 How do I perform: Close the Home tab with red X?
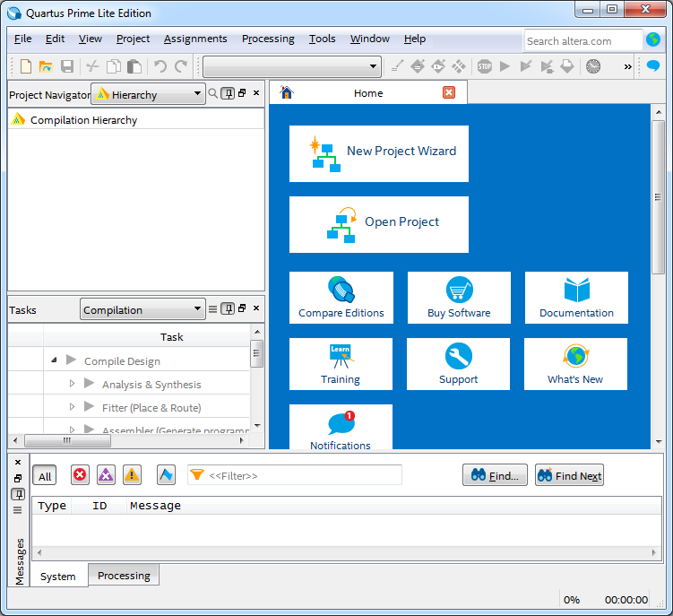point(449,92)
